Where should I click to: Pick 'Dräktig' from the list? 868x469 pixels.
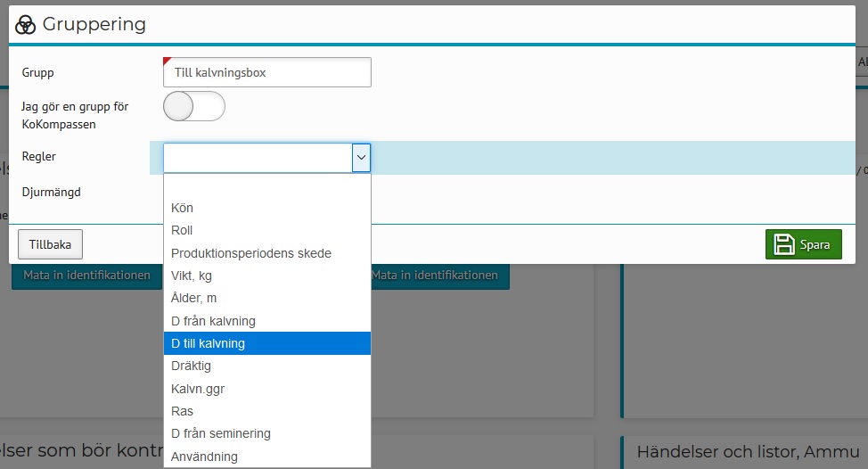tap(191, 366)
